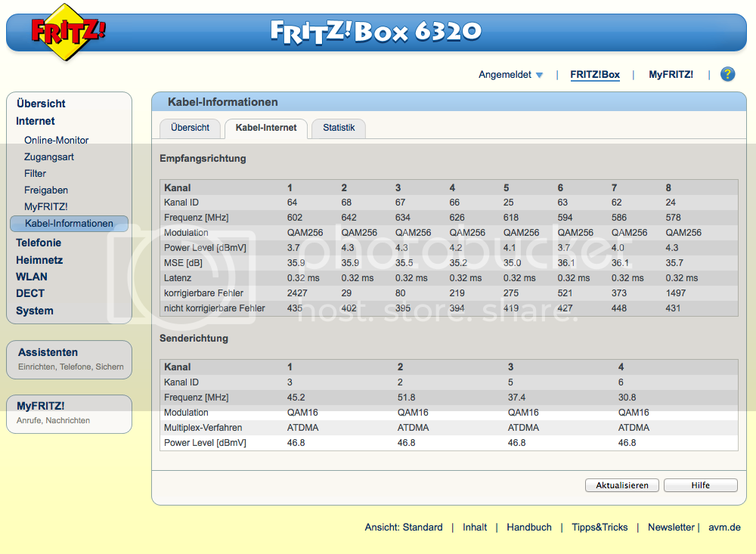Viewport: 756px width, 554px height.
Task: Switch to the Übersicht tab
Action: click(190, 128)
